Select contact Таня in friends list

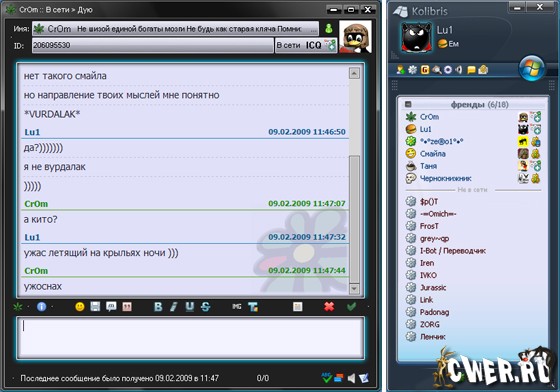click(x=473, y=166)
